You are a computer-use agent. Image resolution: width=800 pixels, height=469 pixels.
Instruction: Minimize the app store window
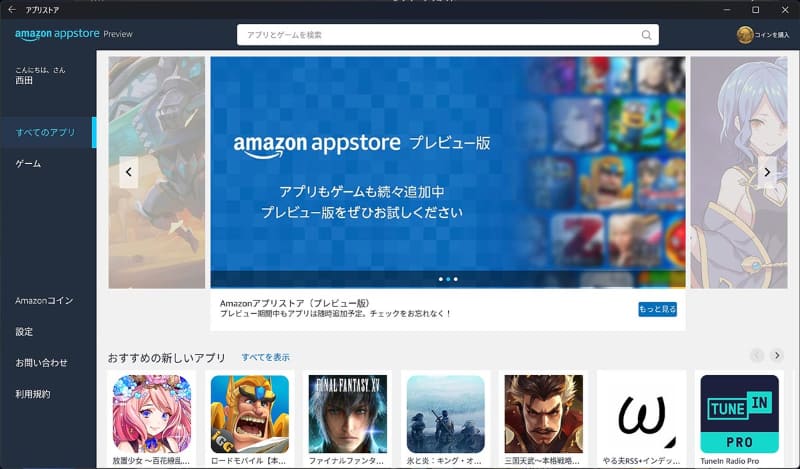tap(727, 10)
